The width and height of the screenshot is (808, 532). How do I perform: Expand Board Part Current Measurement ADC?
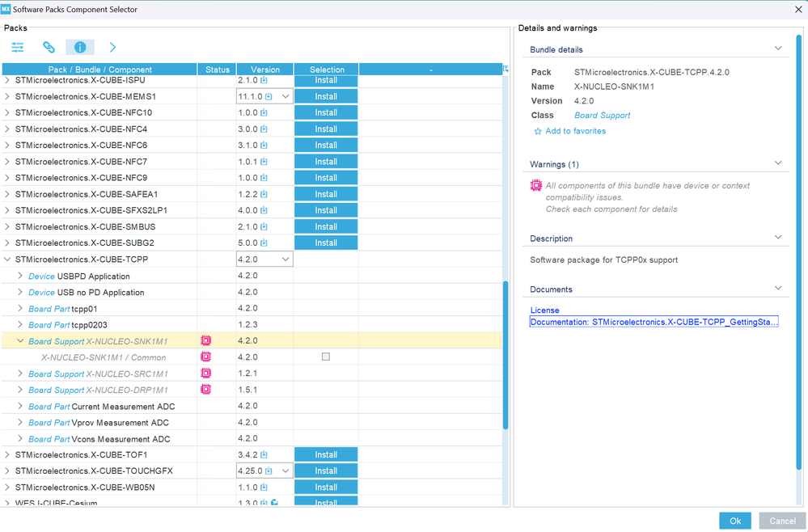tap(20, 407)
